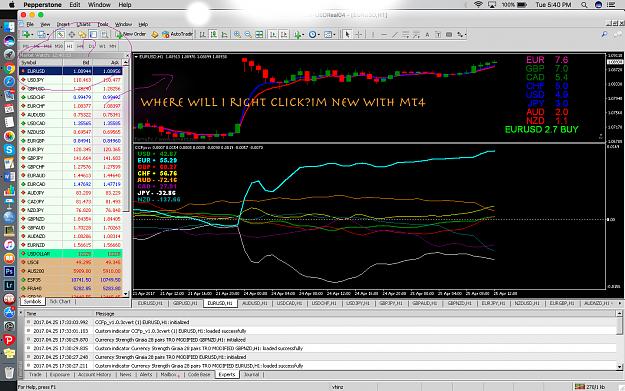Select the Horizontal Line tool
This screenshot has height=391, width=625.
click(384, 35)
